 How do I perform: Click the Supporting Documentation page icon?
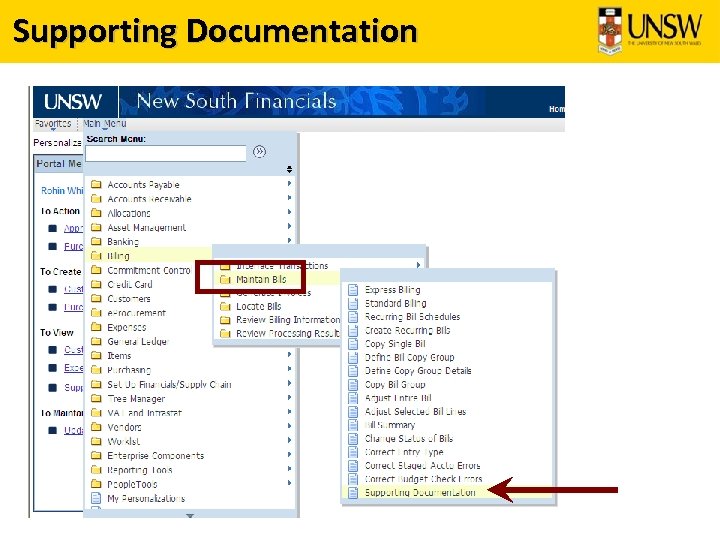(353, 492)
